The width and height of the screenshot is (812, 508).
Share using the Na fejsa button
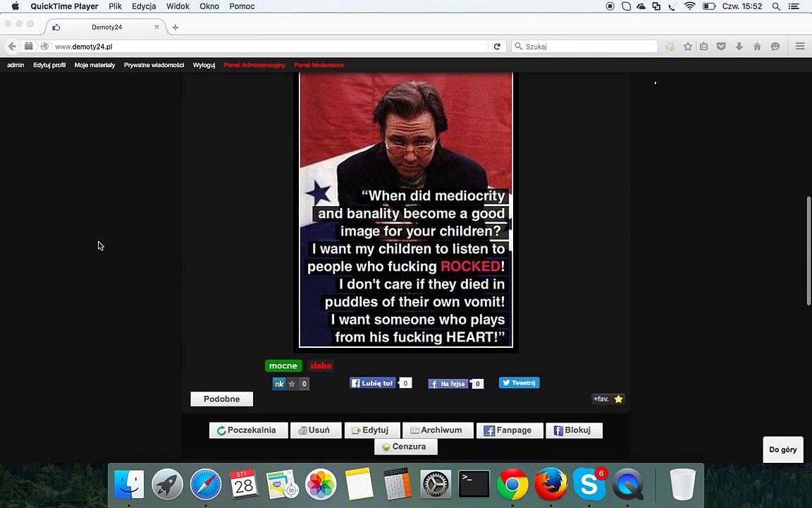point(448,384)
